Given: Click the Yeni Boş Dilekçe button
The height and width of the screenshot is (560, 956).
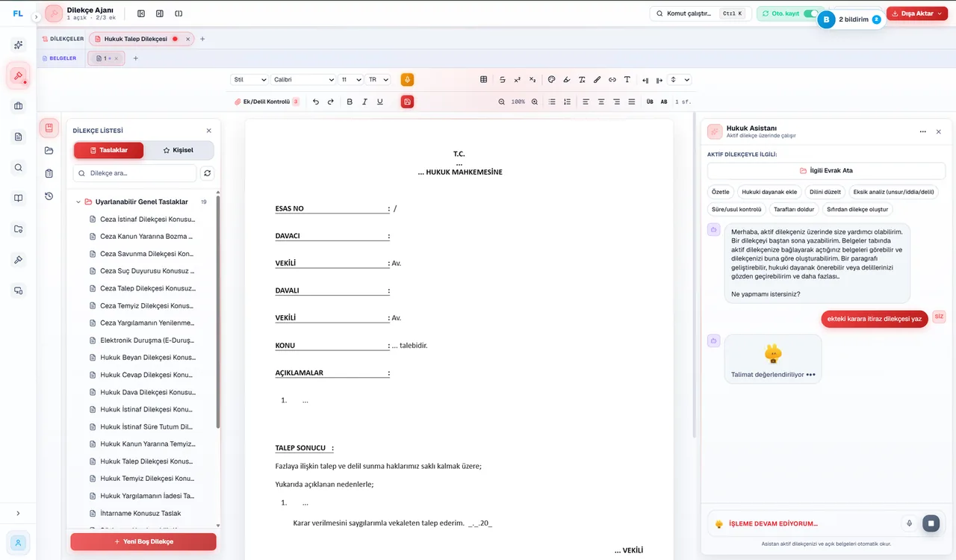Looking at the screenshot, I should click(143, 541).
